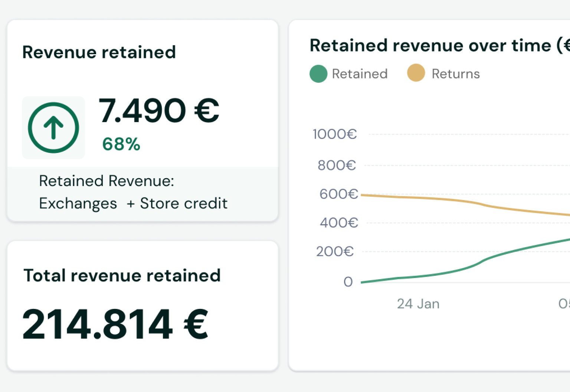
Task: Click the Retained Revenue: description text
Action: 107,181
